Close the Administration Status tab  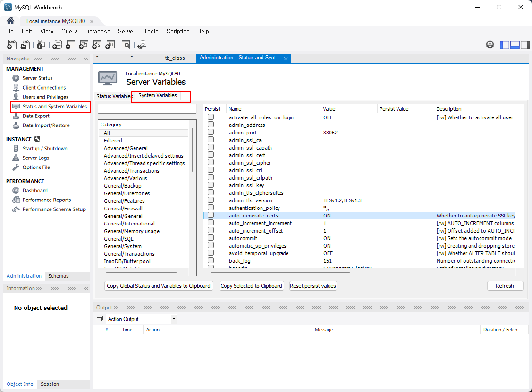click(x=286, y=58)
